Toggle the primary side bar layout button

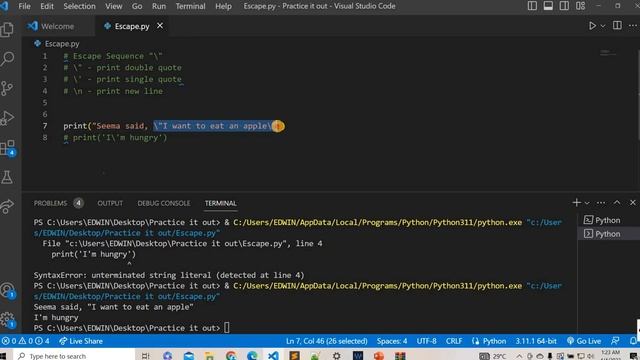(532, 6)
